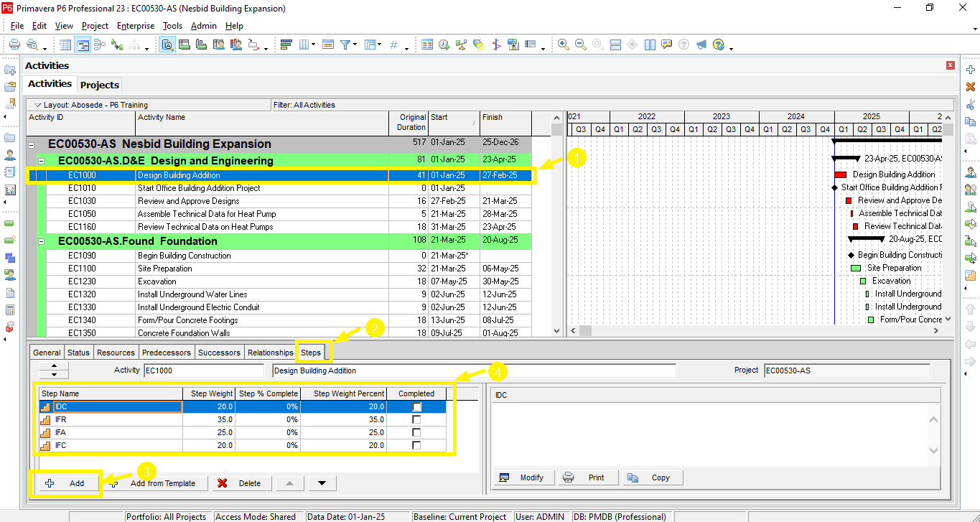Click the Copy icon in right sidebar
The height and width of the screenshot is (522, 980).
[971, 121]
